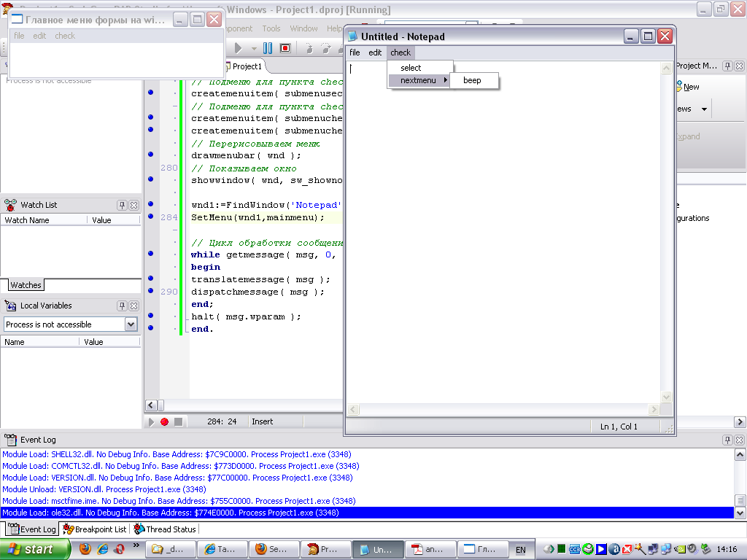Click the 'beep' submenu item
The image size is (747, 560).
473,80
